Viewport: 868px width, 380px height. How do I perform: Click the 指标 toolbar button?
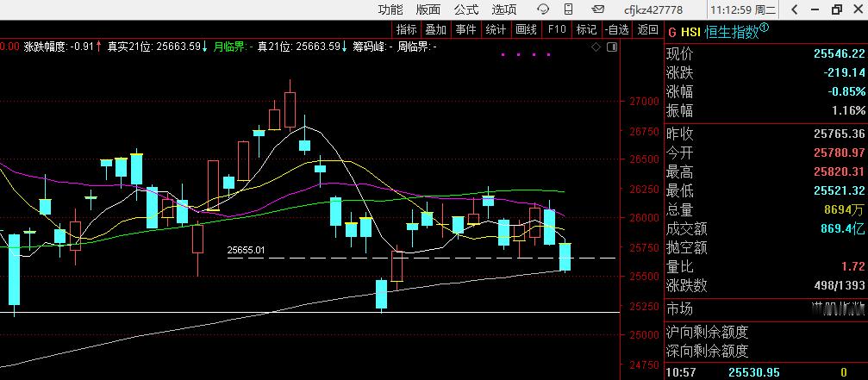(x=407, y=30)
